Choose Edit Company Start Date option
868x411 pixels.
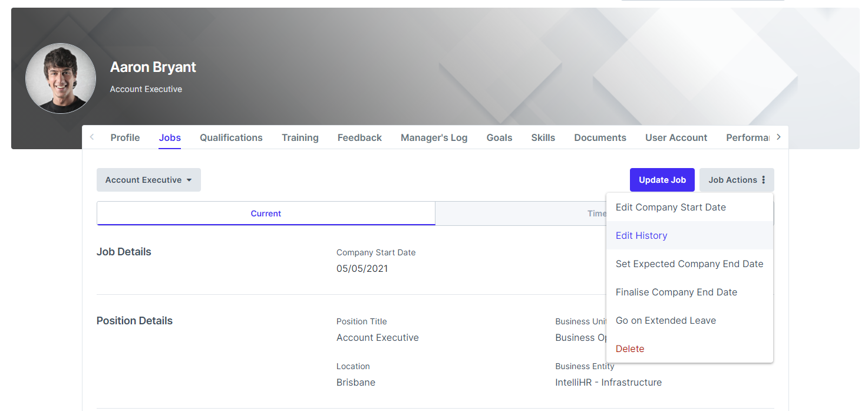point(671,207)
